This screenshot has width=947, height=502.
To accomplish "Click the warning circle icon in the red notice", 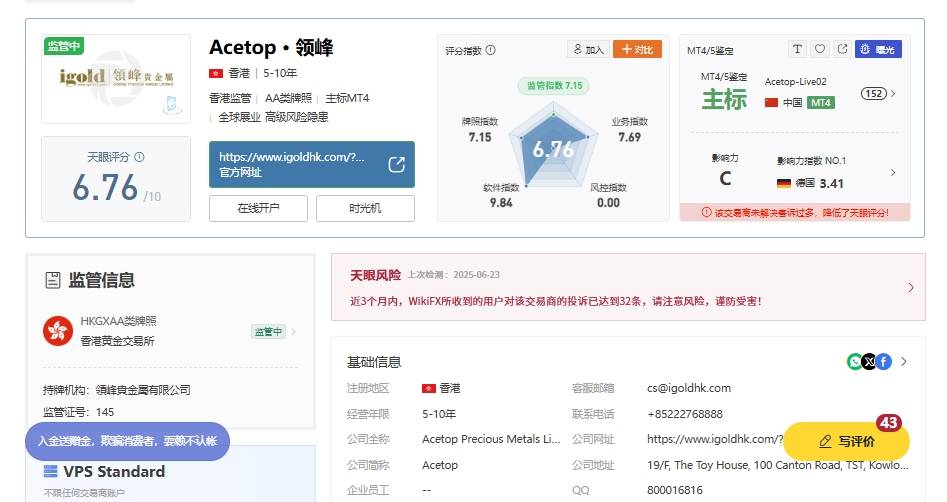I will coord(706,213).
